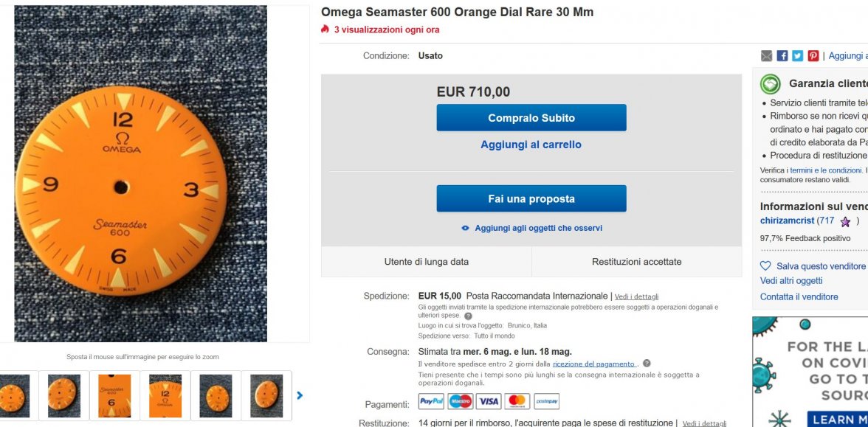
Task: Select the '12 Omega' close-up thumbnail
Action: [x=165, y=395]
